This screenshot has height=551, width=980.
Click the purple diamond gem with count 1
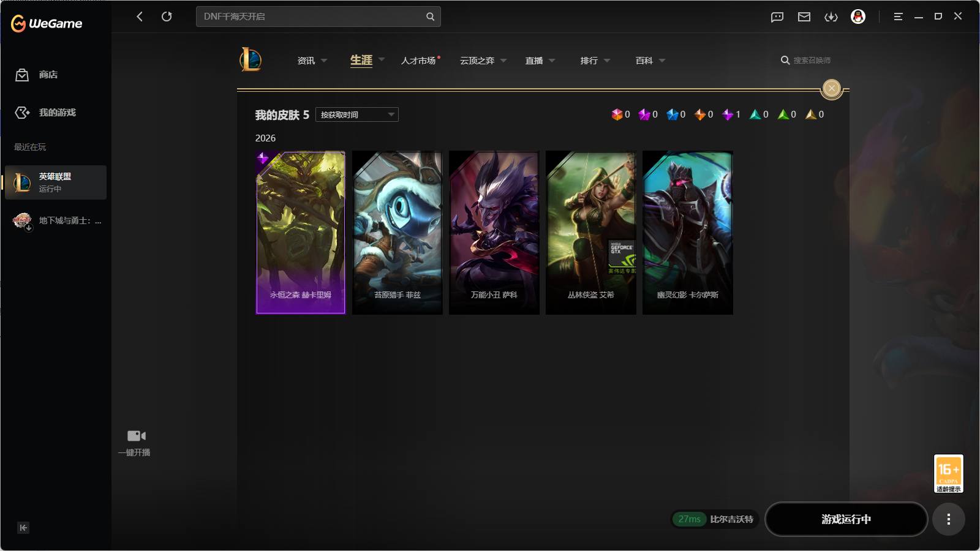[728, 114]
